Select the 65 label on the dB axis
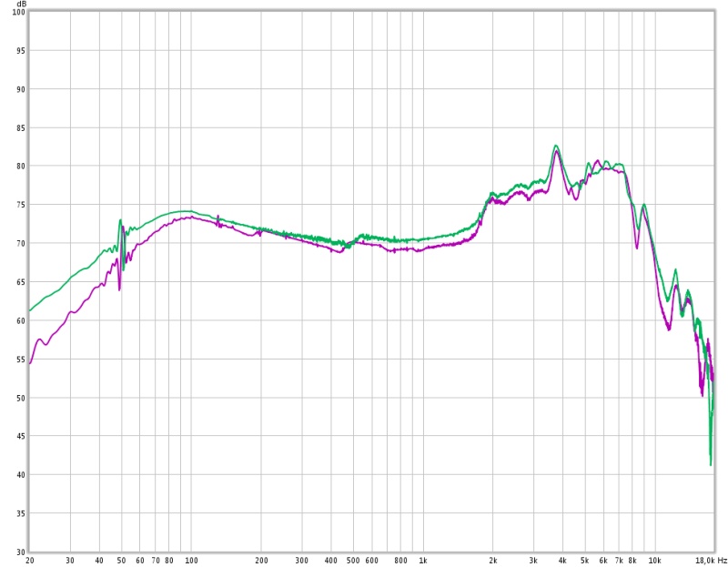The image size is (728, 567). click(19, 282)
